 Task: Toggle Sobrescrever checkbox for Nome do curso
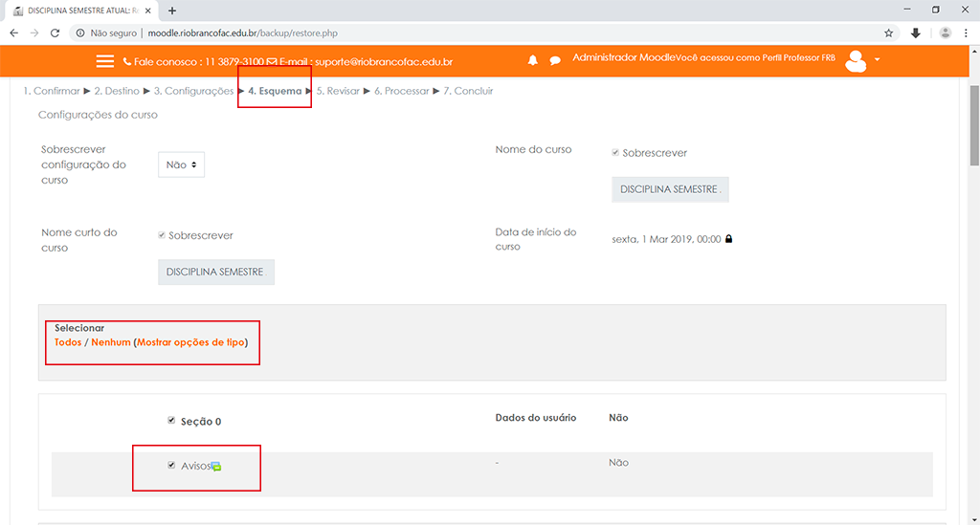[x=615, y=153]
